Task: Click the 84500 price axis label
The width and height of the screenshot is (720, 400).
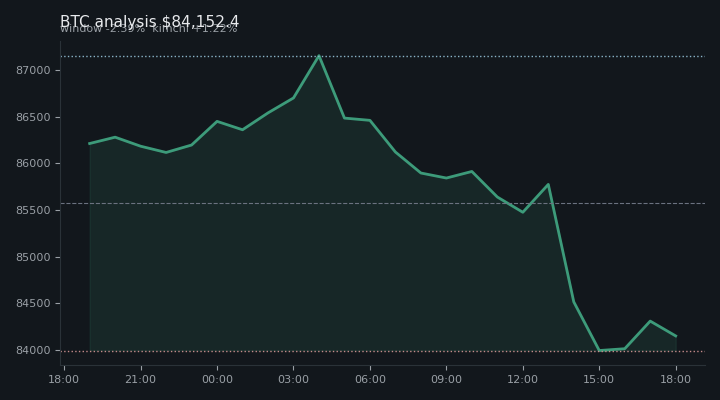Action: 33,304
